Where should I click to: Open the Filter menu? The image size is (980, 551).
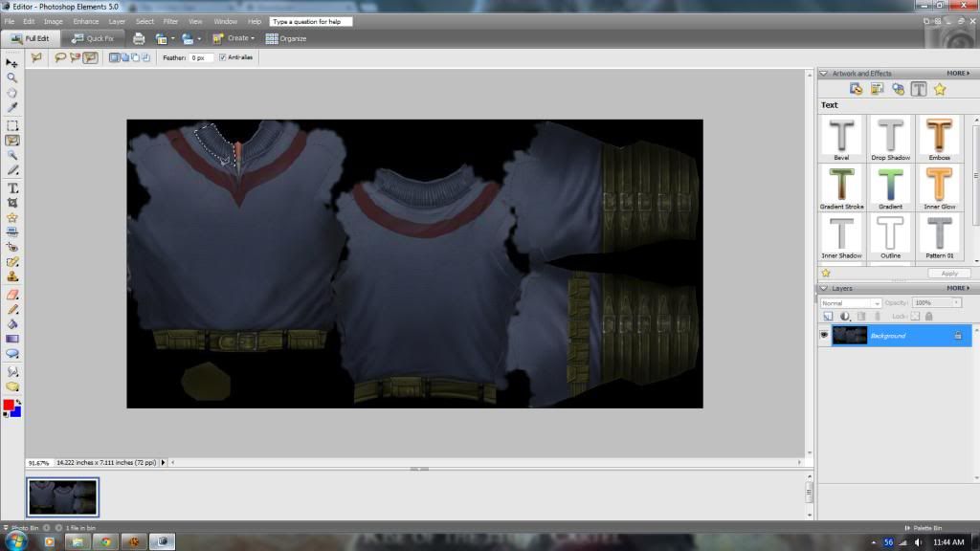tap(170, 22)
